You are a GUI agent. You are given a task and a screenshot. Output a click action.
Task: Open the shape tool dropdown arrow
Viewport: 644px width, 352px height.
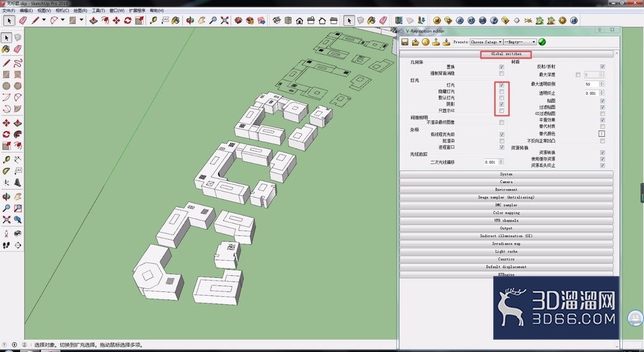coord(81,20)
